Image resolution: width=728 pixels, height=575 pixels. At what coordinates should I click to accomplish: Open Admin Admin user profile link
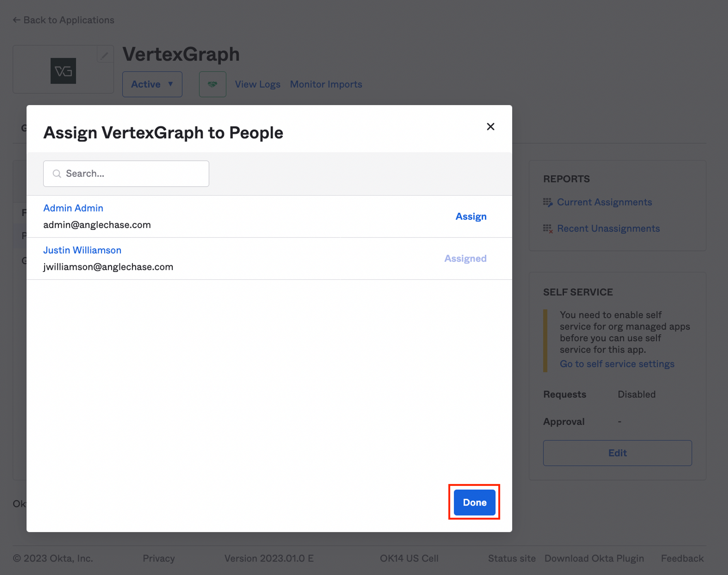click(73, 208)
